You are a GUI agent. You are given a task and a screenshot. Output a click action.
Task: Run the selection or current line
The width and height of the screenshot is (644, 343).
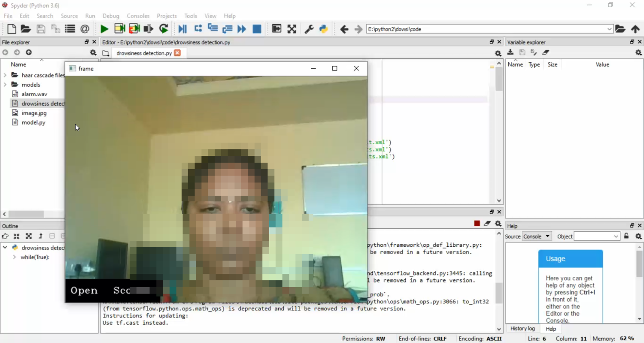[x=149, y=29]
